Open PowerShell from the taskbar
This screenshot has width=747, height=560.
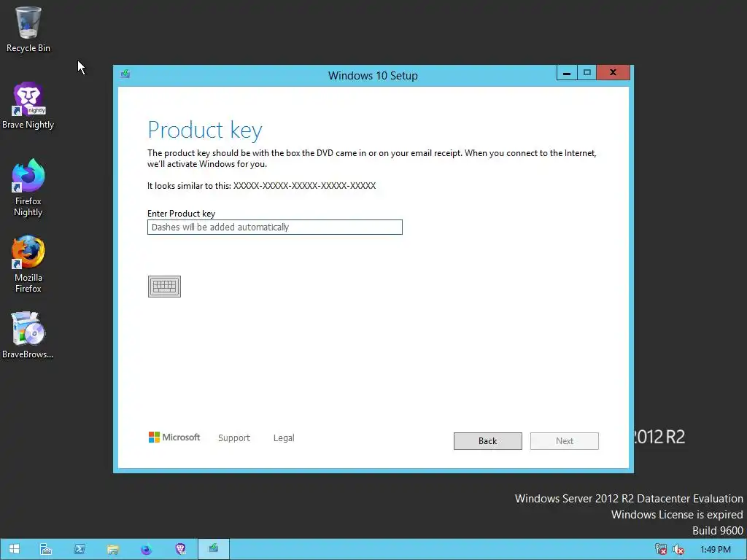pos(80,549)
